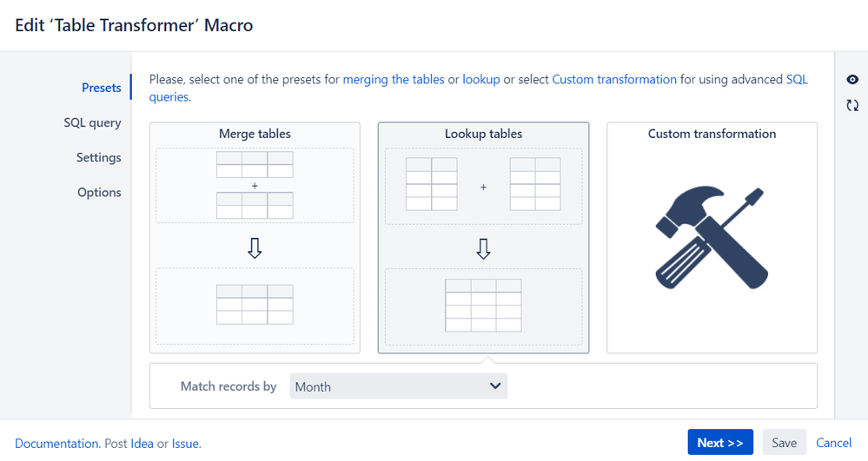Open the SQL query tab
Screen dimensions: 868x461
coord(92,122)
